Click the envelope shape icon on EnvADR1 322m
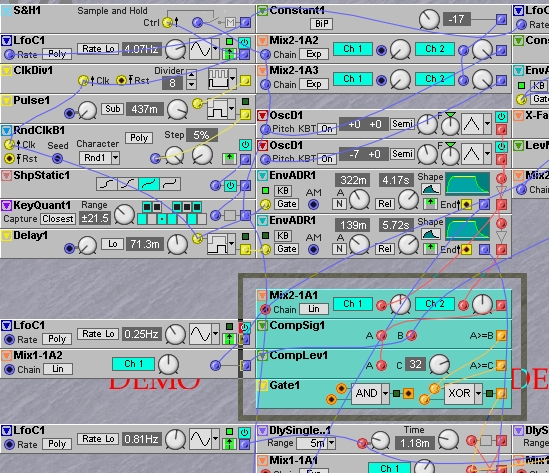Image resolution: width=549 pixels, height=473 pixels. pos(431,189)
